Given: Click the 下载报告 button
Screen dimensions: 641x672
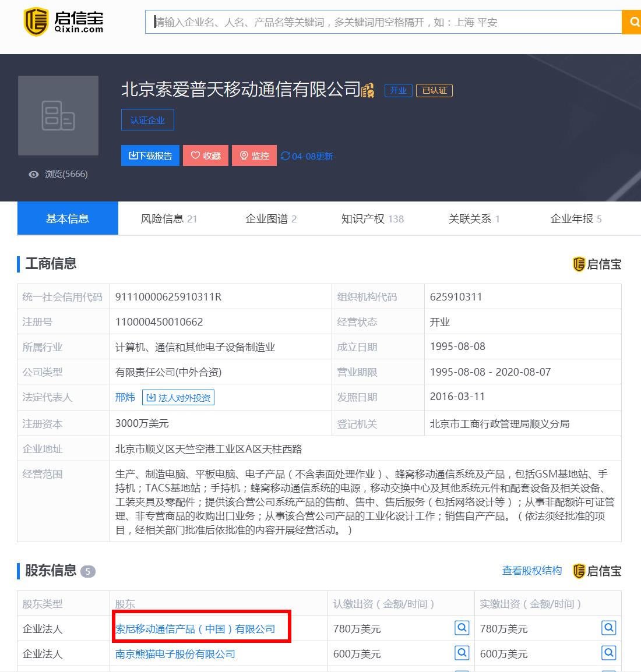Looking at the screenshot, I should tap(150, 155).
